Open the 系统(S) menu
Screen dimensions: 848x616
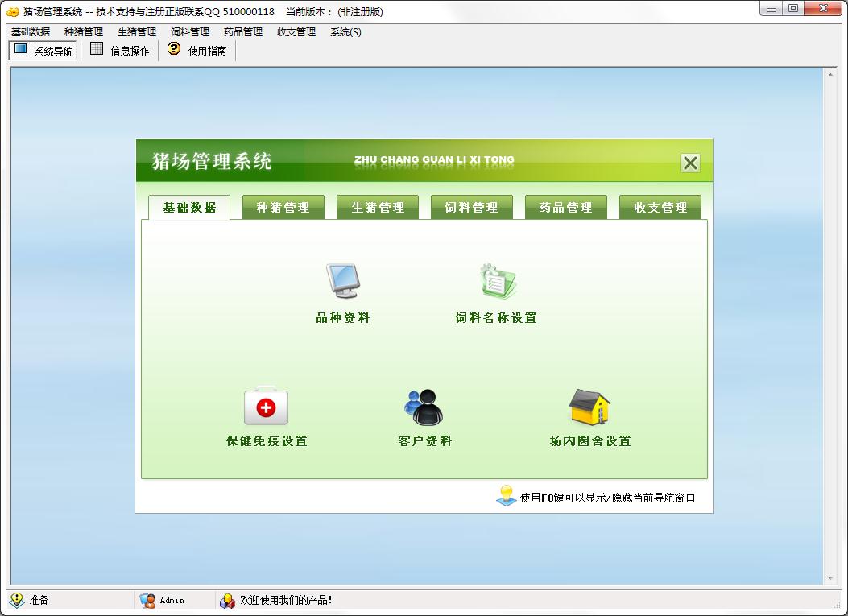coord(345,32)
